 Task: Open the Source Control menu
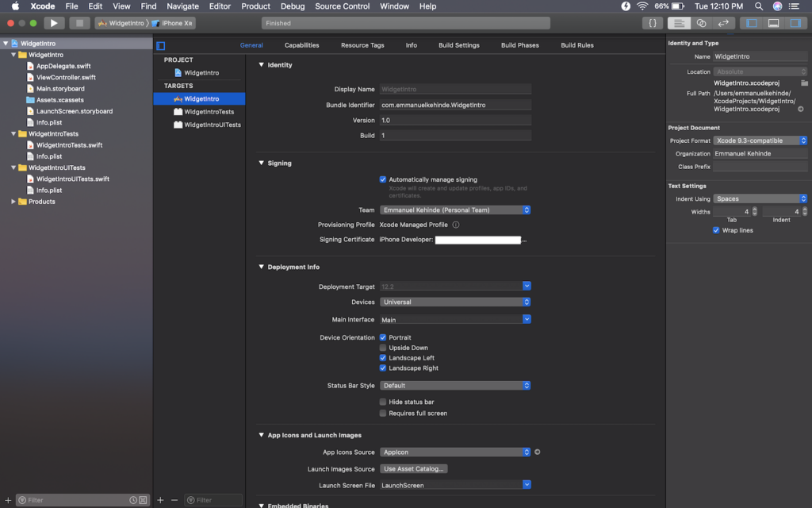click(x=343, y=6)
